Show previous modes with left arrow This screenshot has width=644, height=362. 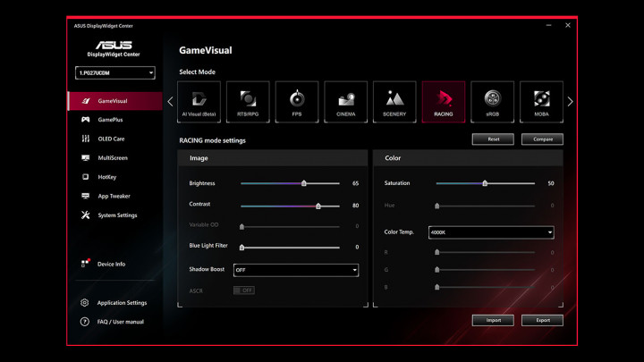[171, 101]
